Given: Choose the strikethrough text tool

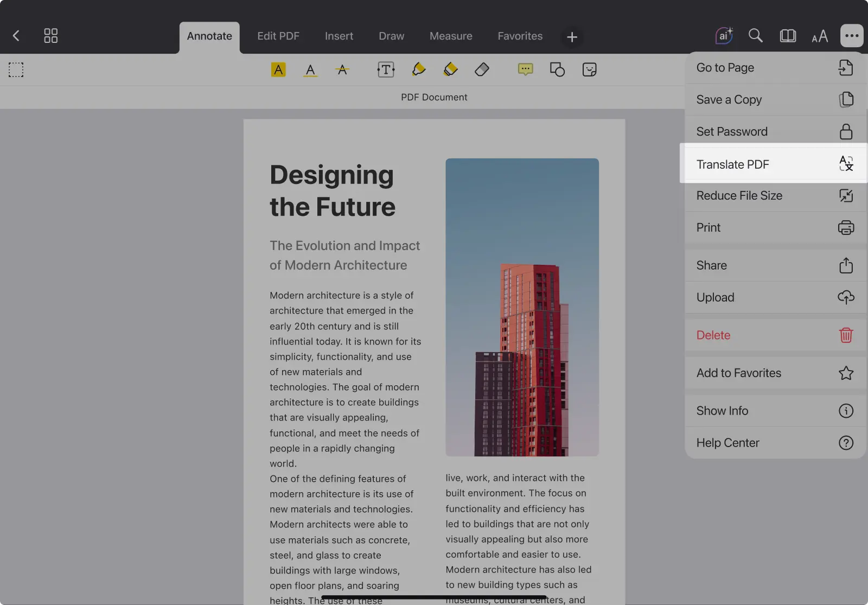Looking at the screenshot, I should (342, 69).
